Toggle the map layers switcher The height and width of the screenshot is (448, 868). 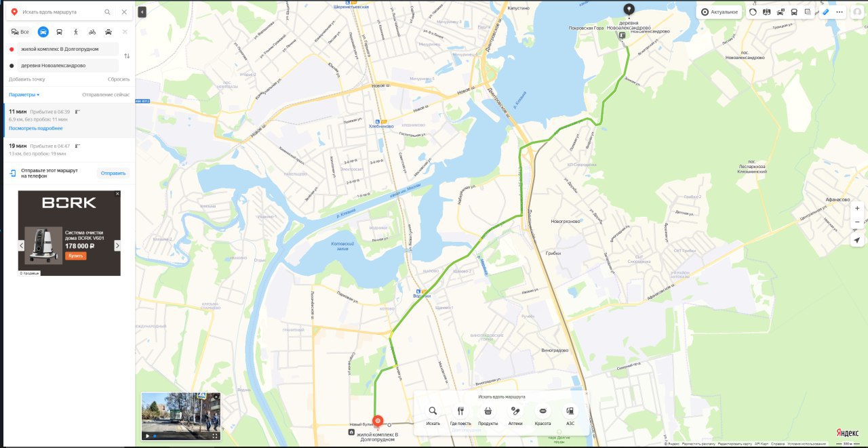tap(808, 12)
